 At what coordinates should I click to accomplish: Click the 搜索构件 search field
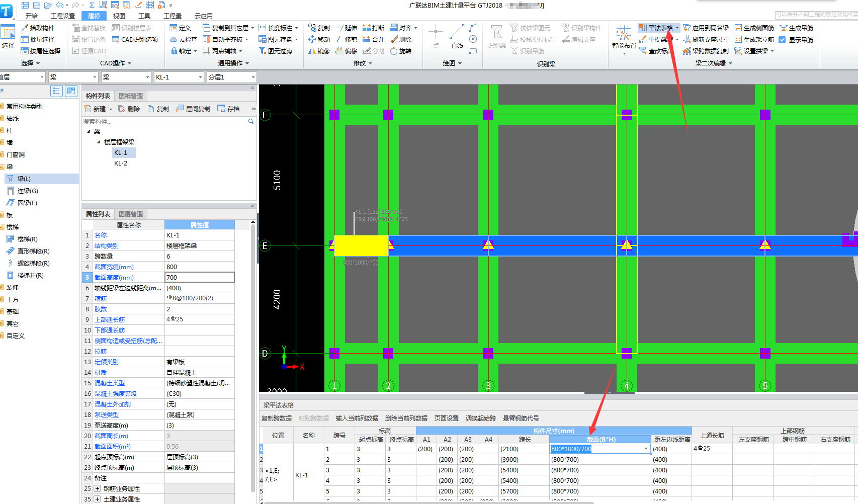[169, 121]
